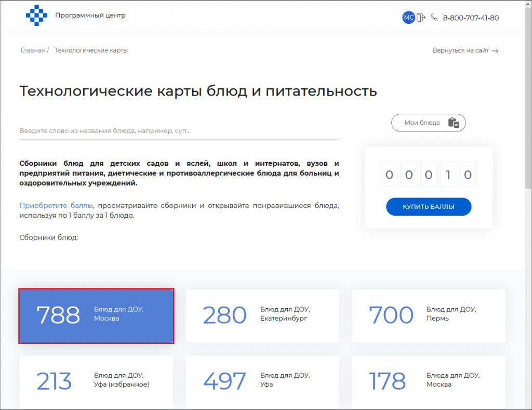532x410 pixels.
Task: Click the clipboard icon in Мои блюда
Action: [x=453, y=123]
